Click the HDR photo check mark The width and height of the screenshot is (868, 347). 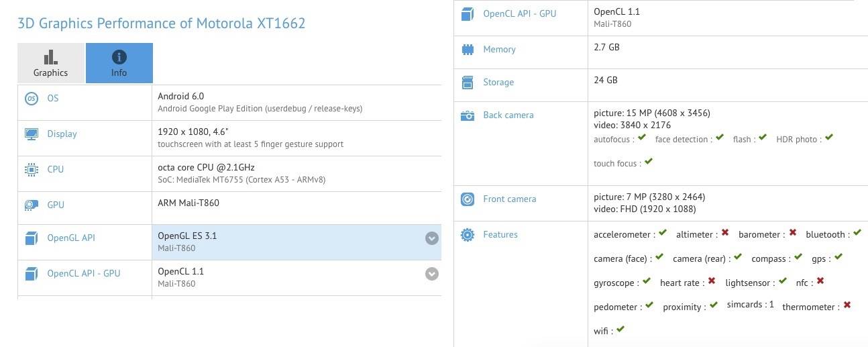tap(829, 138)
